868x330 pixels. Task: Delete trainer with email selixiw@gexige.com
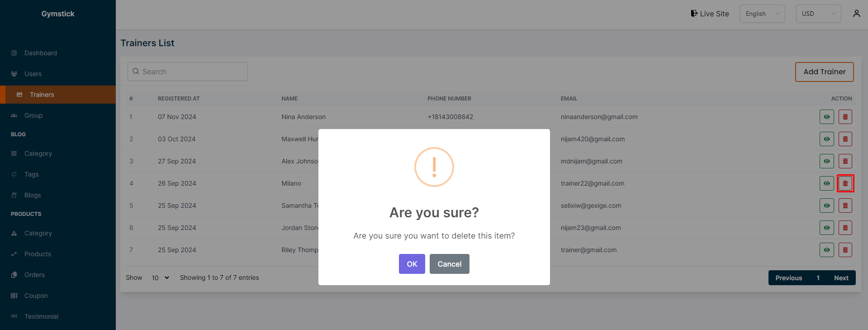[845, 206]
